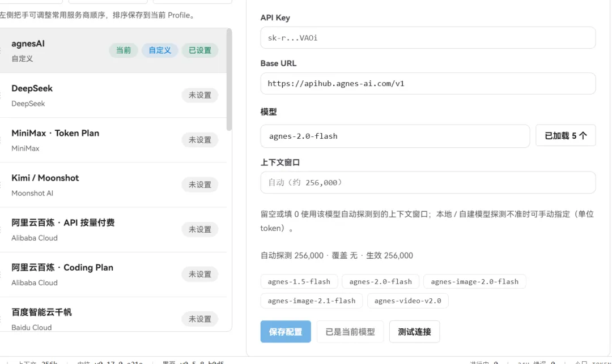The height and width of the screenshot is (364, 612).
Task: Select the 百度智能云千帆 provider
Action: point(113,314)
